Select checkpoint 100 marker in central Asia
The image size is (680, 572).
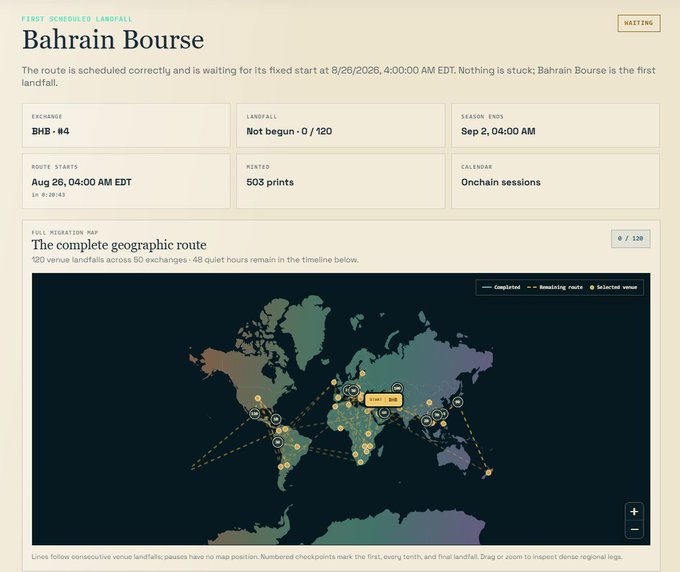397,388
